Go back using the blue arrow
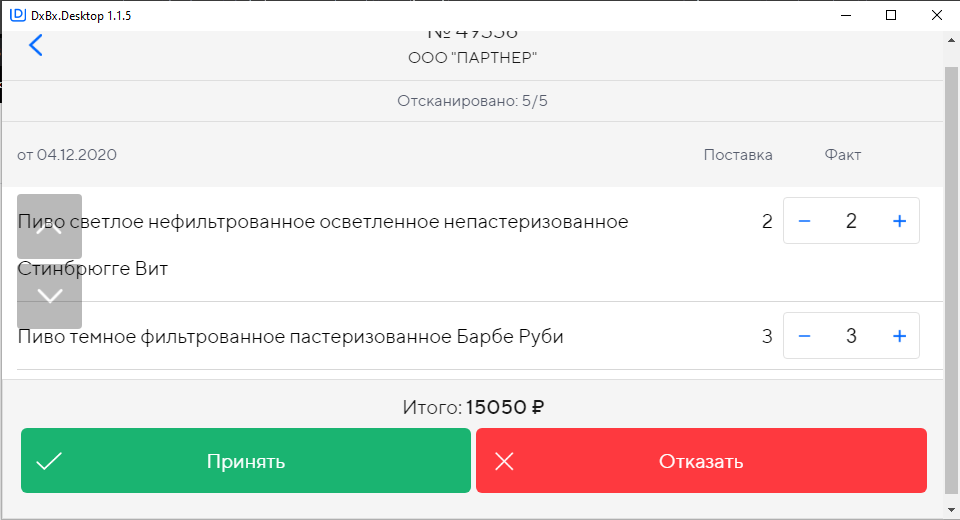The image size is (960, 520). pos(36,45)
